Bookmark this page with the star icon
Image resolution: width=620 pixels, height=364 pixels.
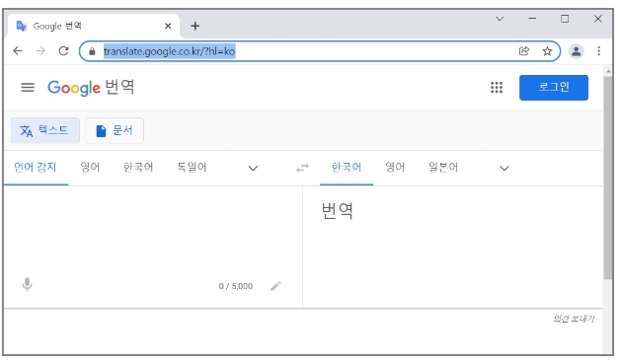click(x=547, y=51)
